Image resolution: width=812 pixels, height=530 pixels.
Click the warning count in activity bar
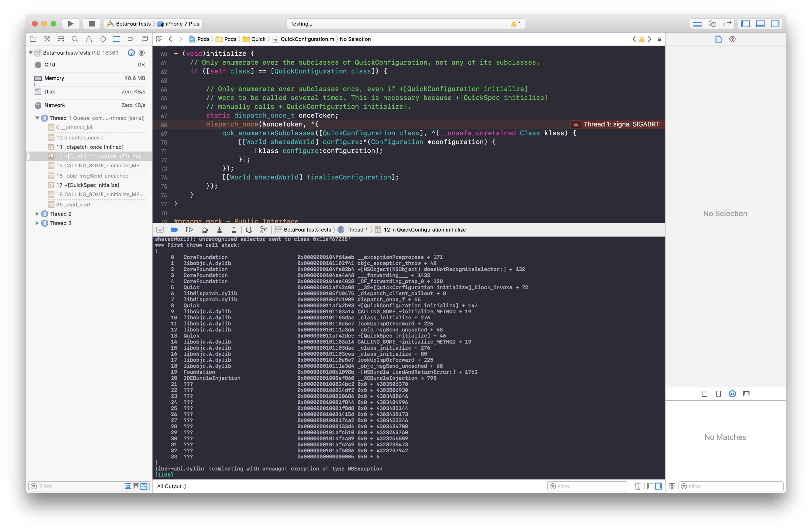click(516, 23)
